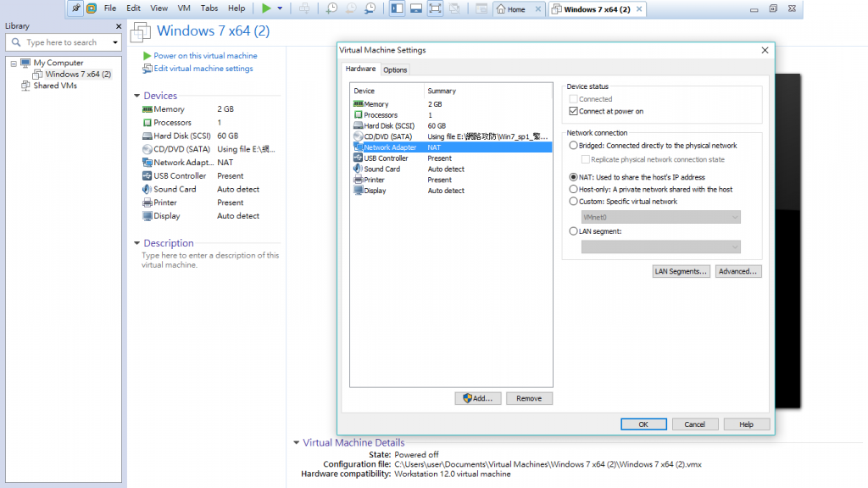Click Take Snapshot clock icon
The image size is (868, 488).
coord(331,8)
